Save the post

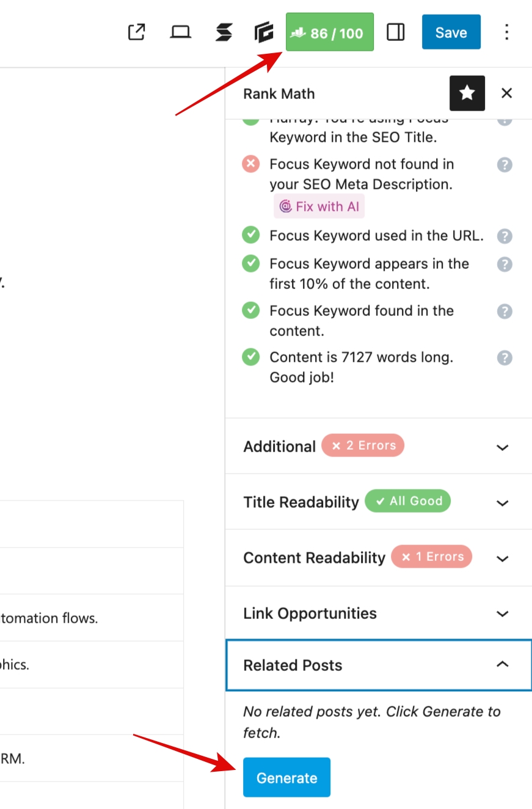click(451, 32)
